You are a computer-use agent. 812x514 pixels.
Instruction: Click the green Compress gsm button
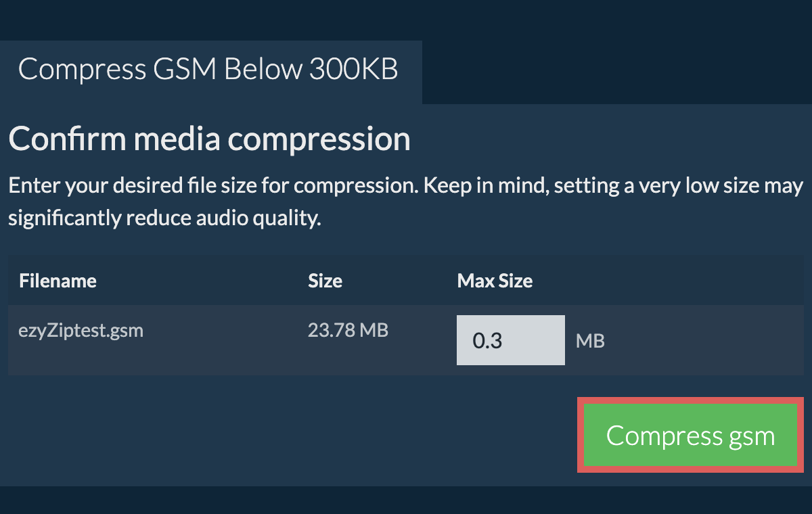(690, 436)
